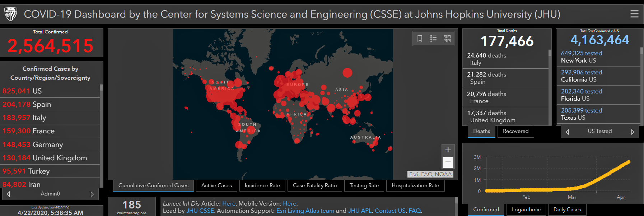Select the Cumulative Confirmed Cases tab
The height and width of the screenshot is (216, 644).
153,185
